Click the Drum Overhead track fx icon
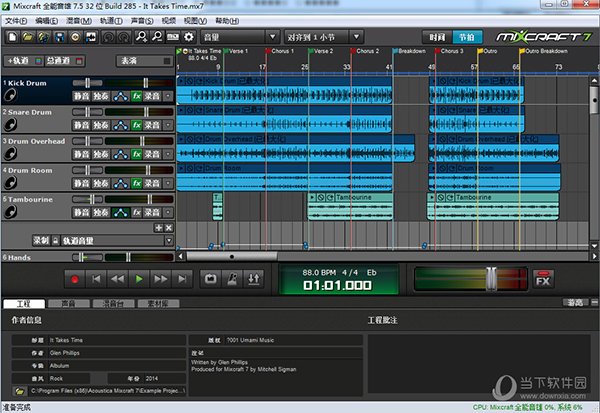The image size is (600, 413). point(137,154)
